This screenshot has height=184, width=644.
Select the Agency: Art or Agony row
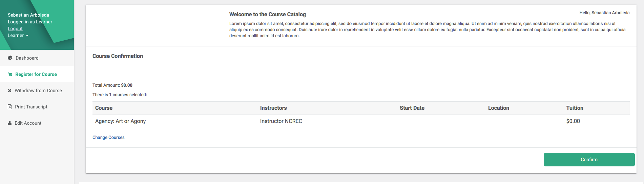click(x=121, y=121)
